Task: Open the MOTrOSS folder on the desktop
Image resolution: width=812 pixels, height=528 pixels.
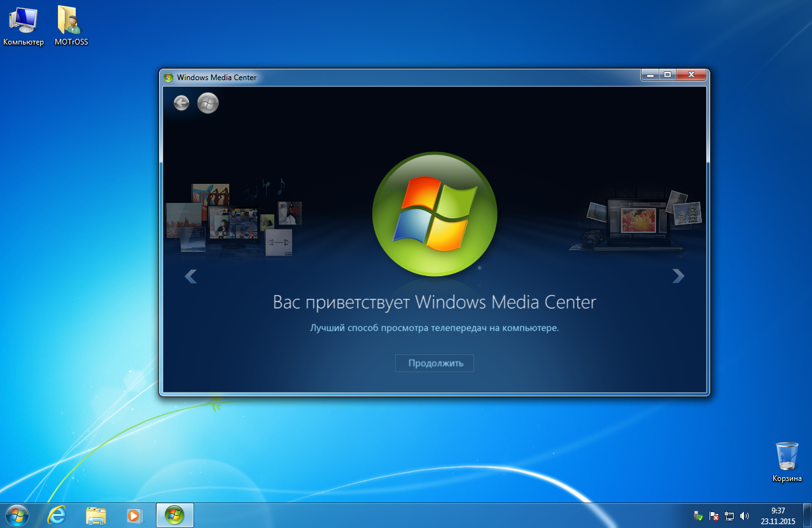Action: coord(71,27)
